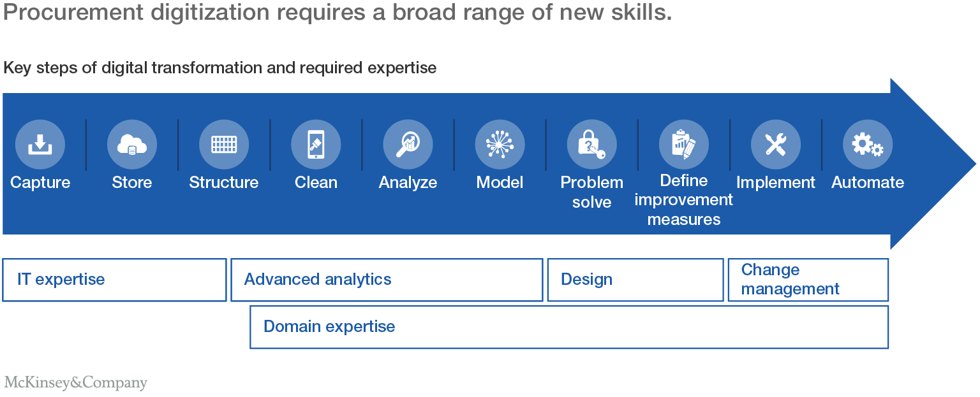980x397 pixels.
Task: Select the Store cloud database icon
Action: point(132,145)
